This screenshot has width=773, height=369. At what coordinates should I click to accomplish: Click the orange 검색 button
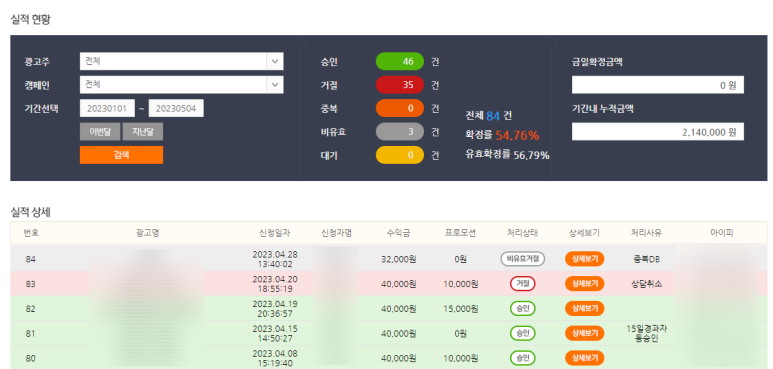121,155
